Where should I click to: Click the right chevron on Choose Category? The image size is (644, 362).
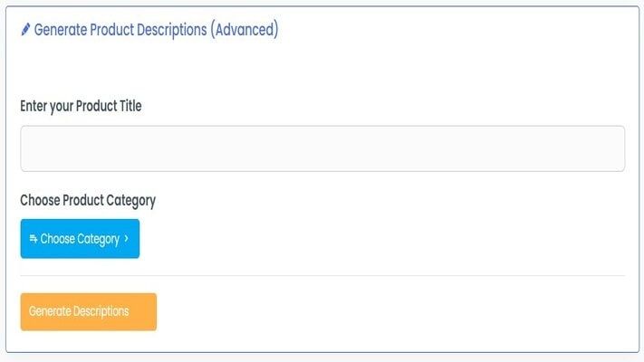click(126, 239)
